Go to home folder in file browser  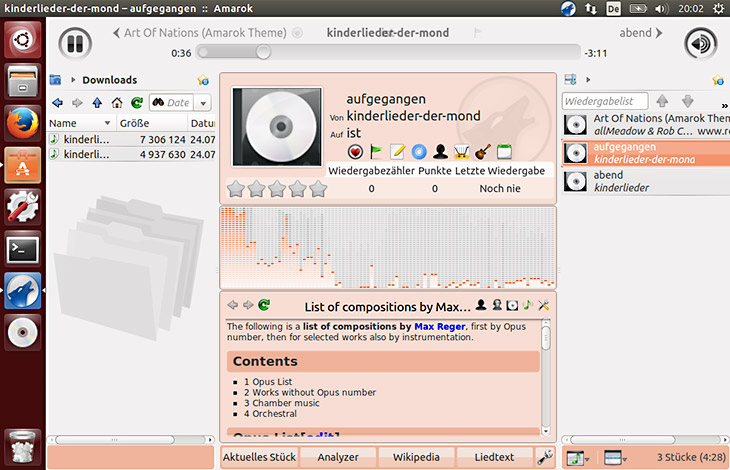coord(117,103)
